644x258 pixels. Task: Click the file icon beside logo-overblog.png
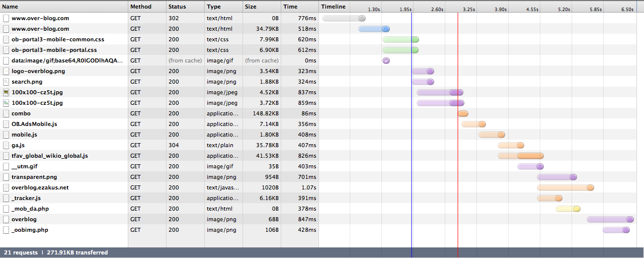click(x=6, y=71)
